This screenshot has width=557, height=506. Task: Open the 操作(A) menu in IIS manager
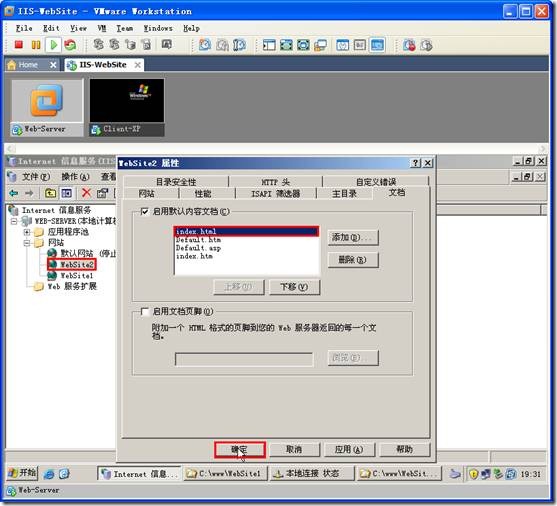[75, 177]
